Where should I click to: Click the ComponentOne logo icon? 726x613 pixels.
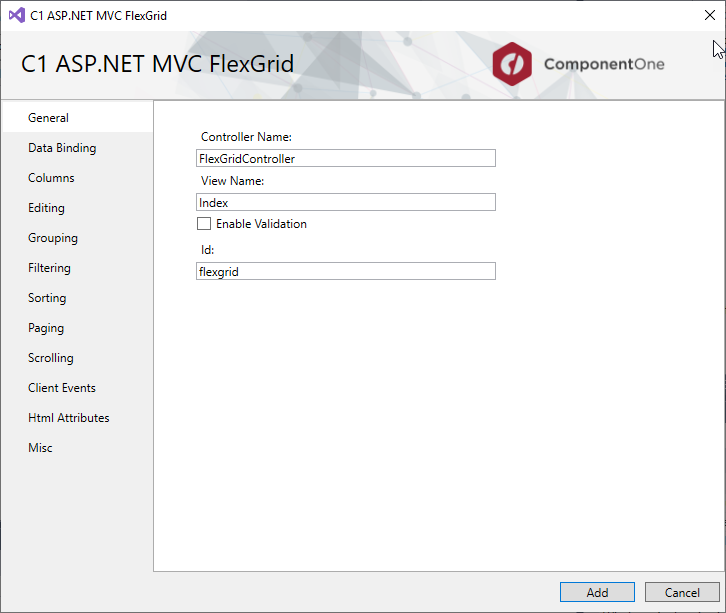click(511, 64)
